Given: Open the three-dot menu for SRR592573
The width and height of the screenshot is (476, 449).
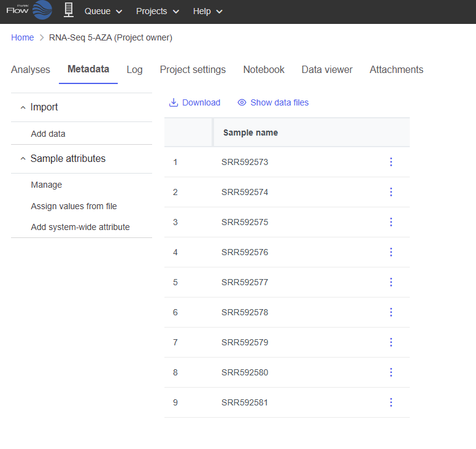Looking at the screenshot, I should click(391, 162).
